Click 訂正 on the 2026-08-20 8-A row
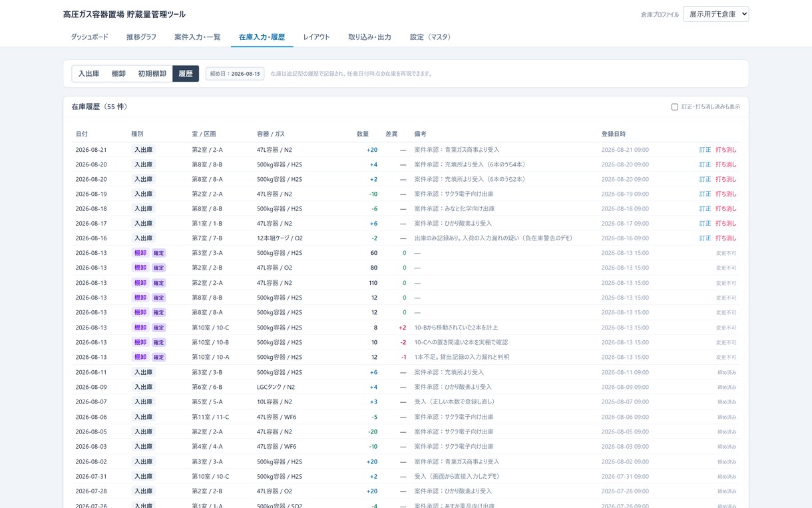This screenshot has height=508, width=812. click(x=705, y=179)
